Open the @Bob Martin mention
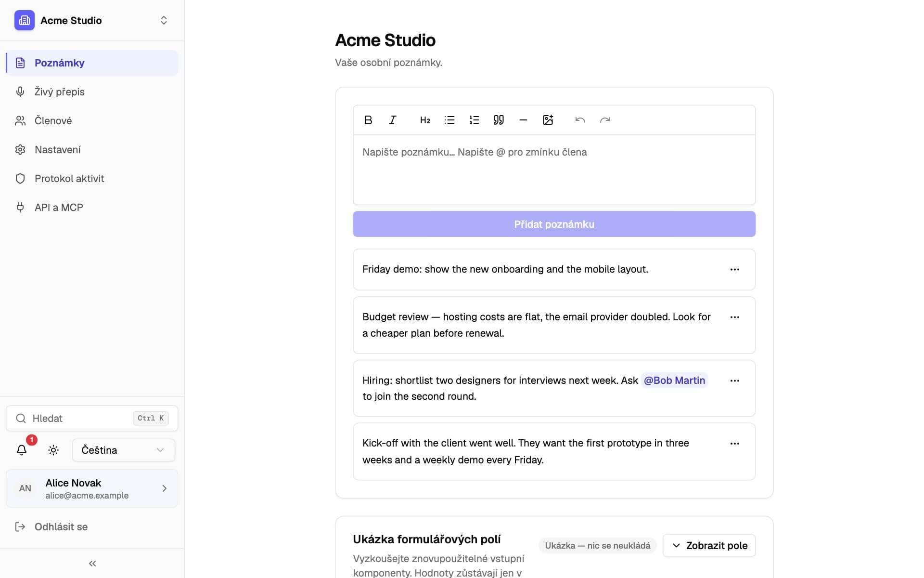Image resolution: width=924 pixels, height=578 pixels. [x=674, y=380]
